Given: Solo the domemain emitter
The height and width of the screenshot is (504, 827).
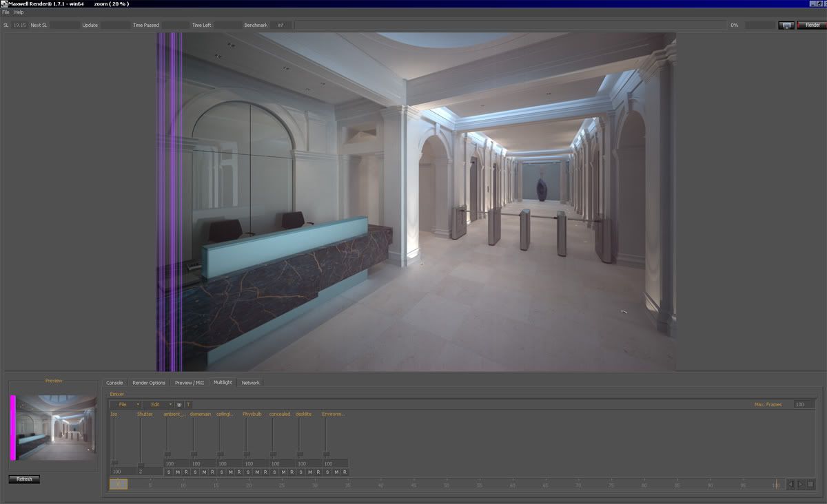Looking at the screenshot, I should (195, 472).
